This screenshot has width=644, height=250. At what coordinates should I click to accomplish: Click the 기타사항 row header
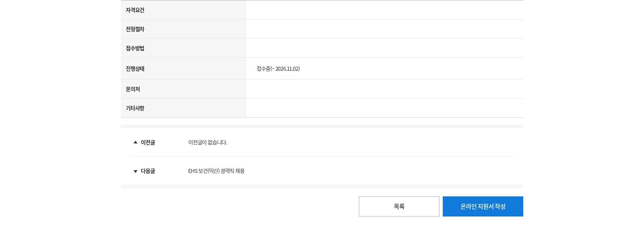(x=183, y=108)
